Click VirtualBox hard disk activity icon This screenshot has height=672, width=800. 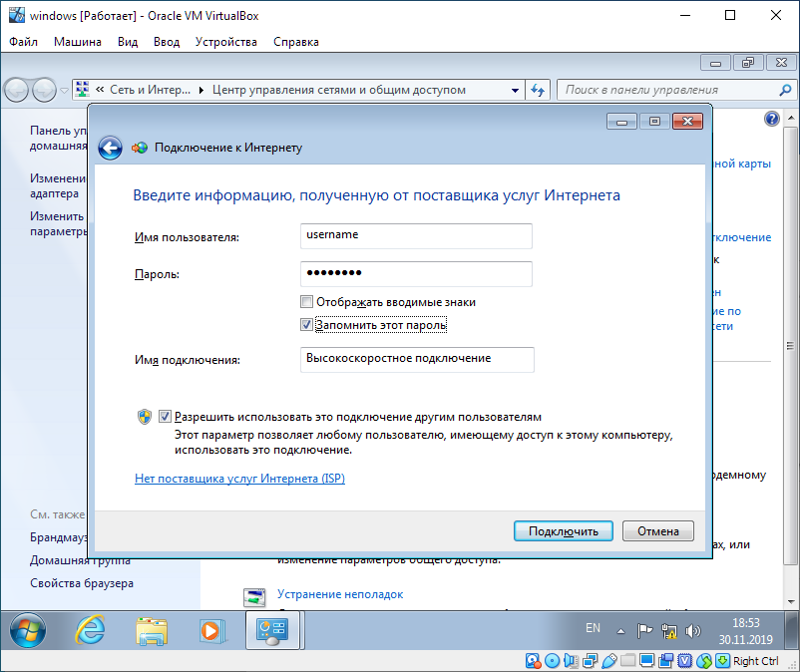(x=533, y=661)
